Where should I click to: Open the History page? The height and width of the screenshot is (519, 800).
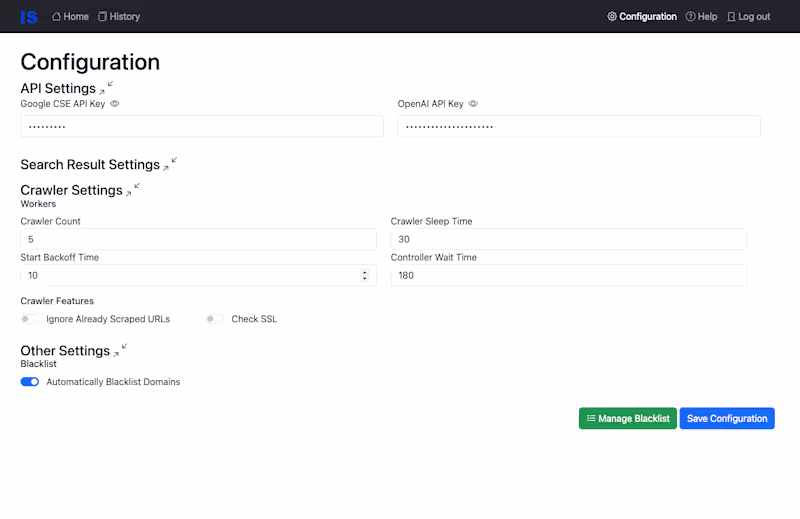click(119, 17)
